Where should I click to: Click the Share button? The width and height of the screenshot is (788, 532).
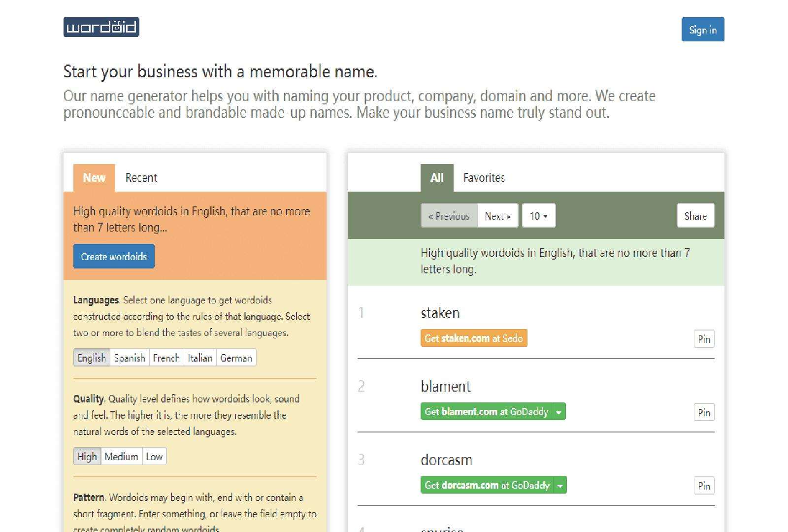[695, 216]
